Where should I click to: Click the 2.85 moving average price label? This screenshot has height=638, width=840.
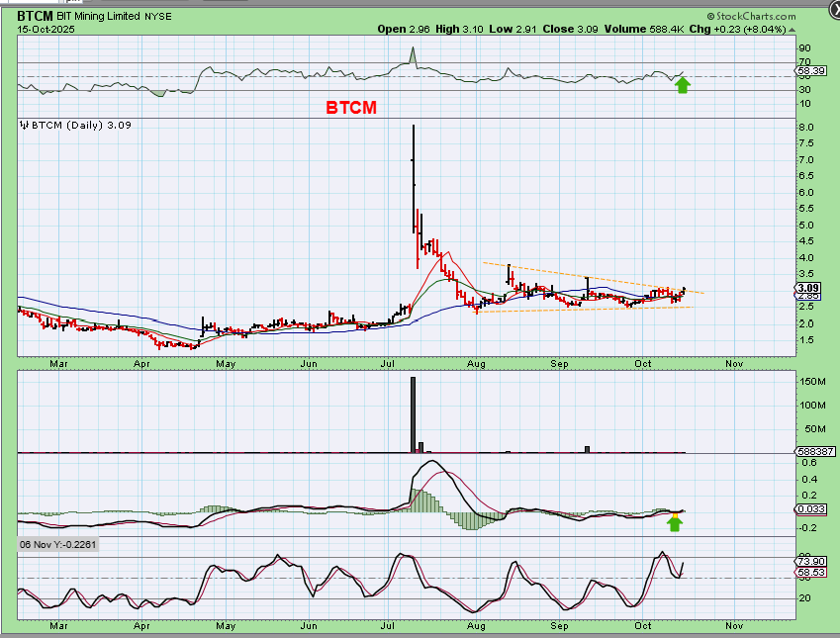808,296
